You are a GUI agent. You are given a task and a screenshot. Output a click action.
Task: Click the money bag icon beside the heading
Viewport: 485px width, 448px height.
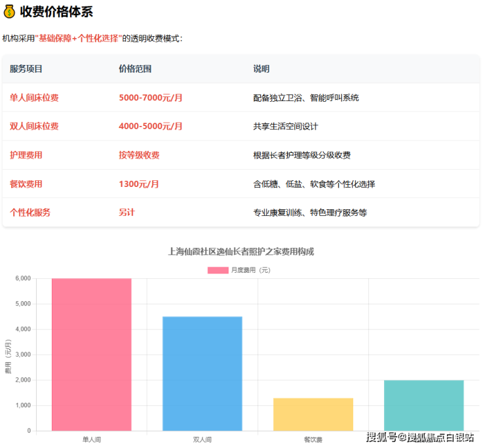point(9,11)
